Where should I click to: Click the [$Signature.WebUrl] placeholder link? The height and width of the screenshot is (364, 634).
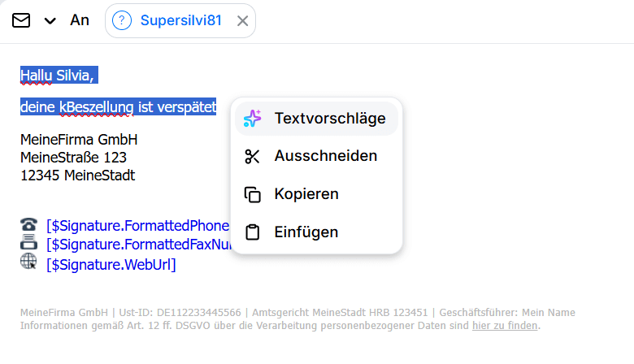(x=111, y=264)
